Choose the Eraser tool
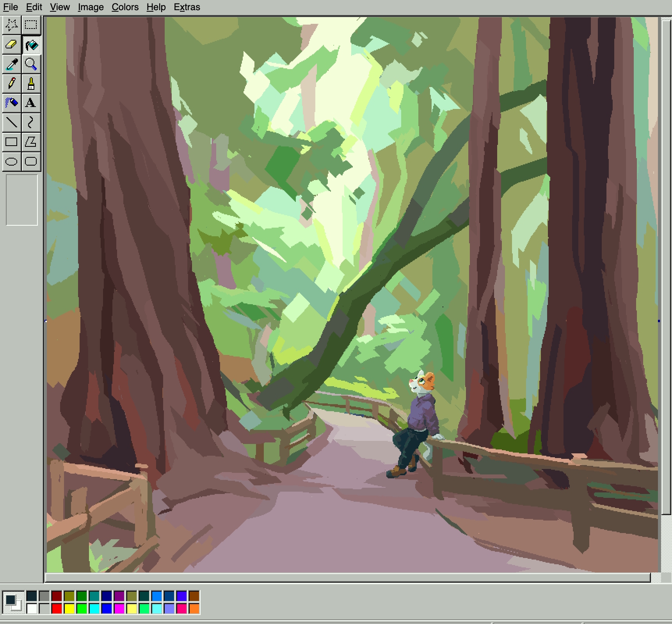 pos(12,45)
